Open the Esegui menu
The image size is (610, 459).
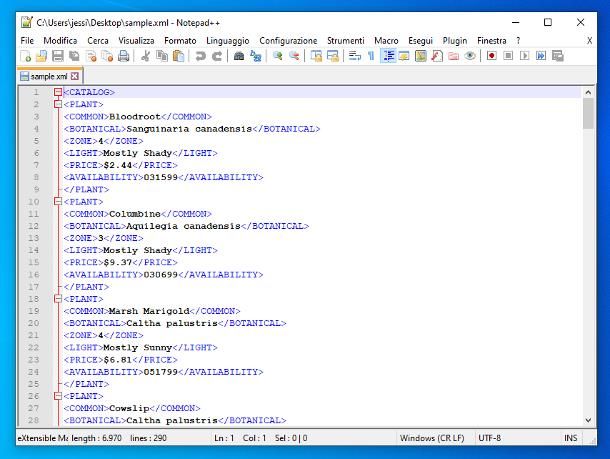coord(421,40)
